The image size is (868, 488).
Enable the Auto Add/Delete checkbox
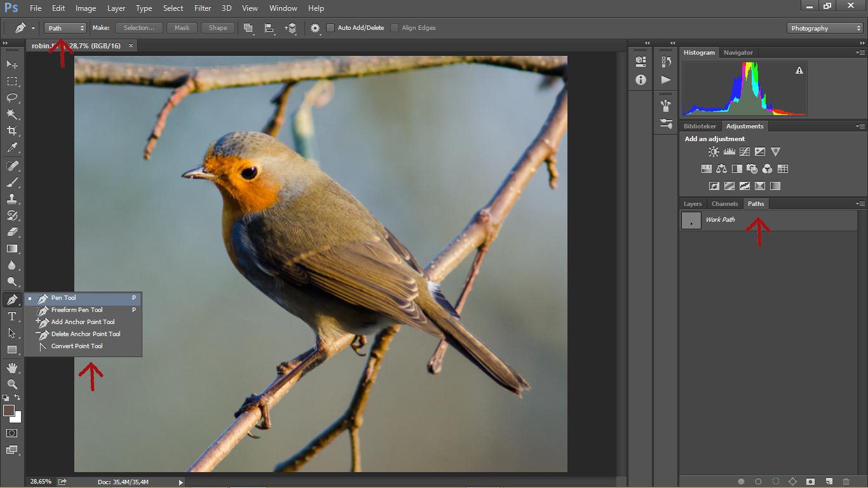coord(330,28)
